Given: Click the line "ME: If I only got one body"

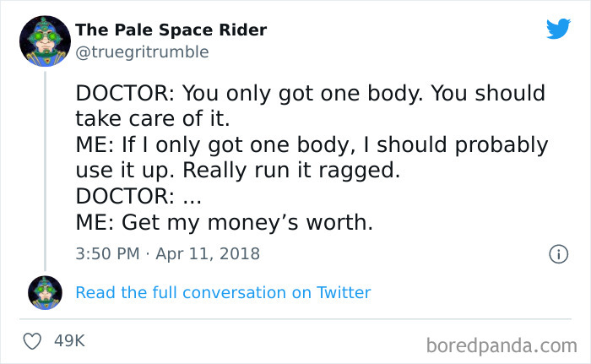Looking at the screenshot, I should coord(312,145).
